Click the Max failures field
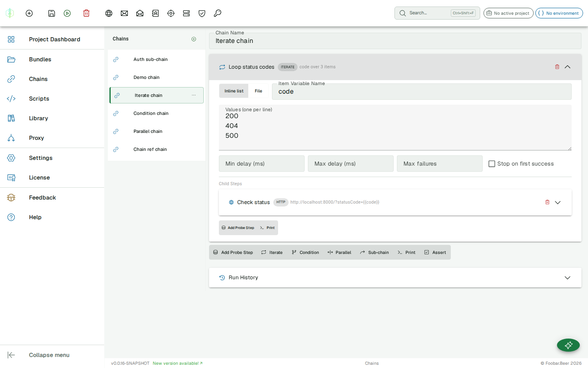Screen dimensions: 588x368 [440, 164]
